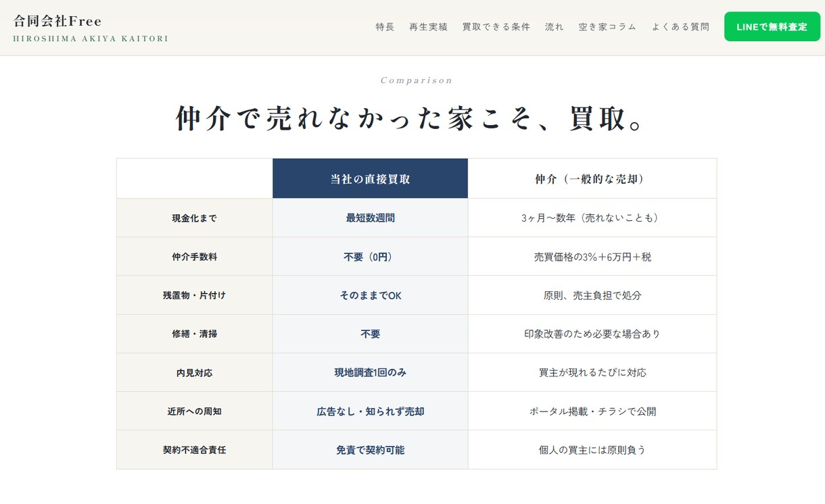Click the そのままでOK cell
825x504 pixels.
tap(370, 295)
